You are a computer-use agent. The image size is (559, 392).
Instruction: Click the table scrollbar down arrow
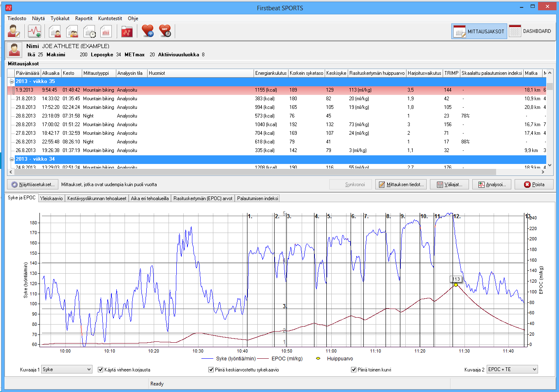pyautogui.click(x=550, y=165)
